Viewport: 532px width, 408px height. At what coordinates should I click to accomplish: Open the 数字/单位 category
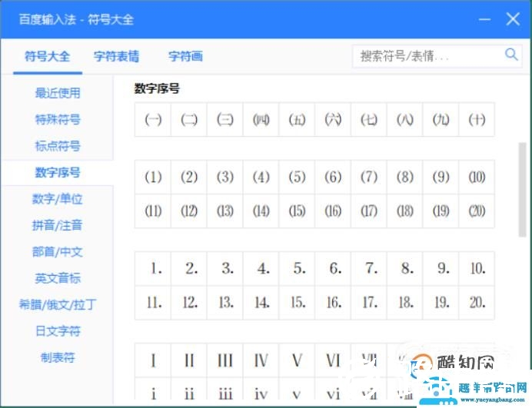tap(58, 199)
